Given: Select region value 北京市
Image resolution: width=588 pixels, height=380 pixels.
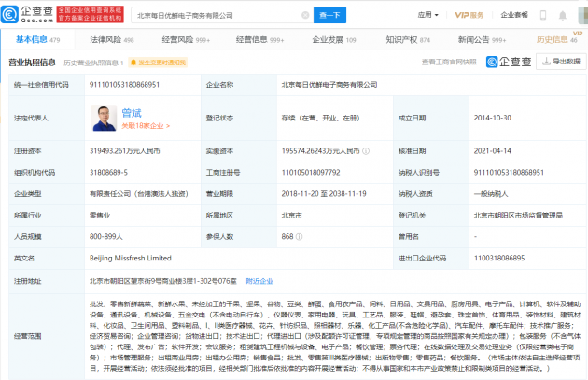Looking at the screenshot, I should tap(292, 216).
